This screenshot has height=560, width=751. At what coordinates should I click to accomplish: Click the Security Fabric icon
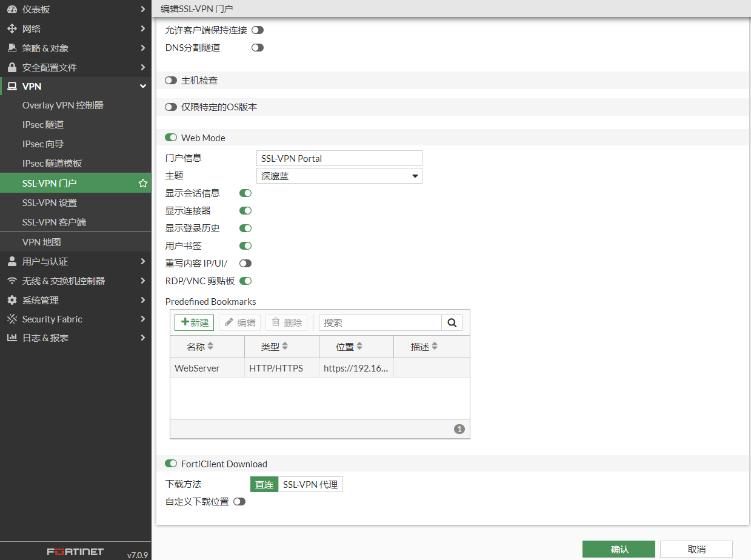pyautogui.click(x=12, y=319)
